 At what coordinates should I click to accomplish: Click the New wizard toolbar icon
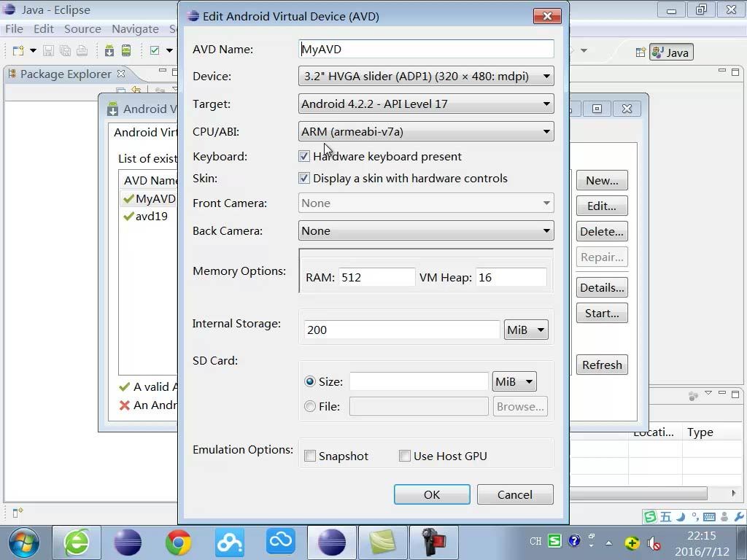point(18,50)
